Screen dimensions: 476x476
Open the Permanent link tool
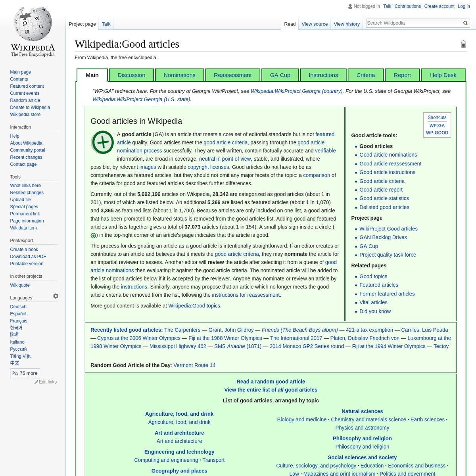25,214
